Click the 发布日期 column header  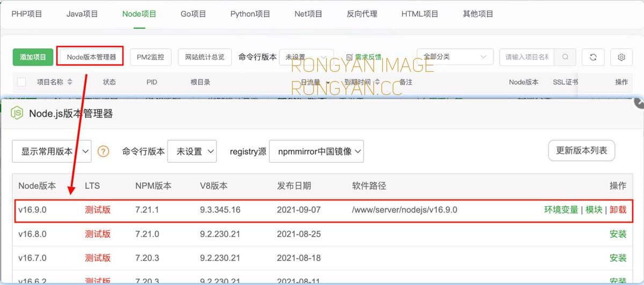(294, 186)
